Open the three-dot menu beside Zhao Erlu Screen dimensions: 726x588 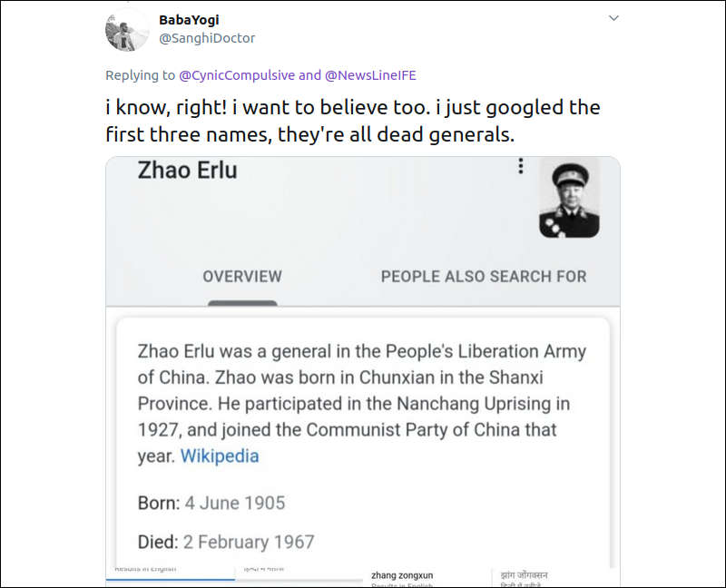[521, 167]
